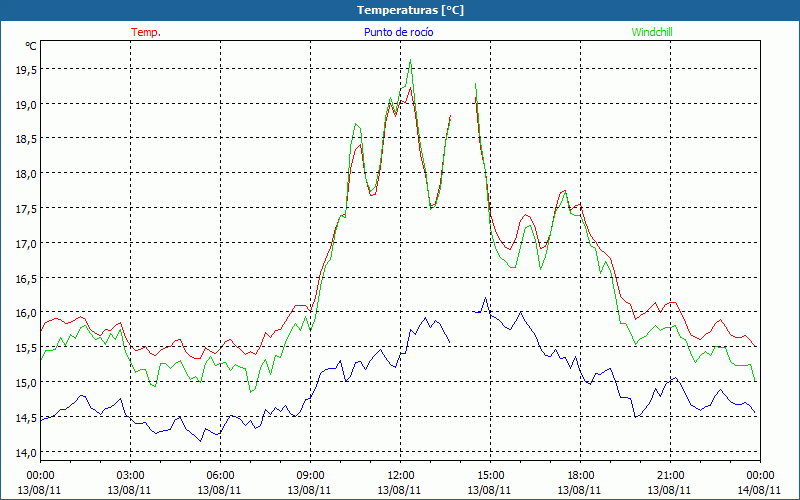Click the '19,5' y-axis value
This screenshot has height=500, width=800.
pyautogui.click(x=26, y=70)
